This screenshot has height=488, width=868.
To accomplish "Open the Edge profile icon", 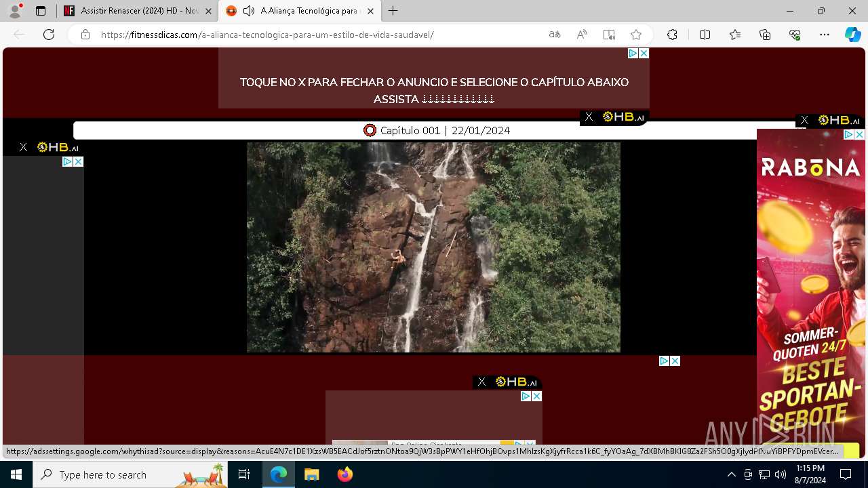I will coord(15,11).
